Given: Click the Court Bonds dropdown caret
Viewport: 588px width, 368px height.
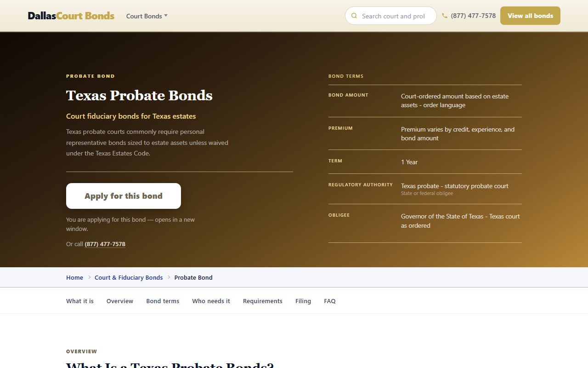Looking at the screenshot, I should click(166, 16).
